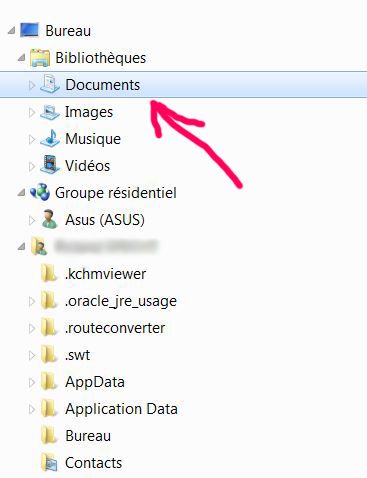
Task: Expand the Documents library arrow
Action: coord(32,85)
